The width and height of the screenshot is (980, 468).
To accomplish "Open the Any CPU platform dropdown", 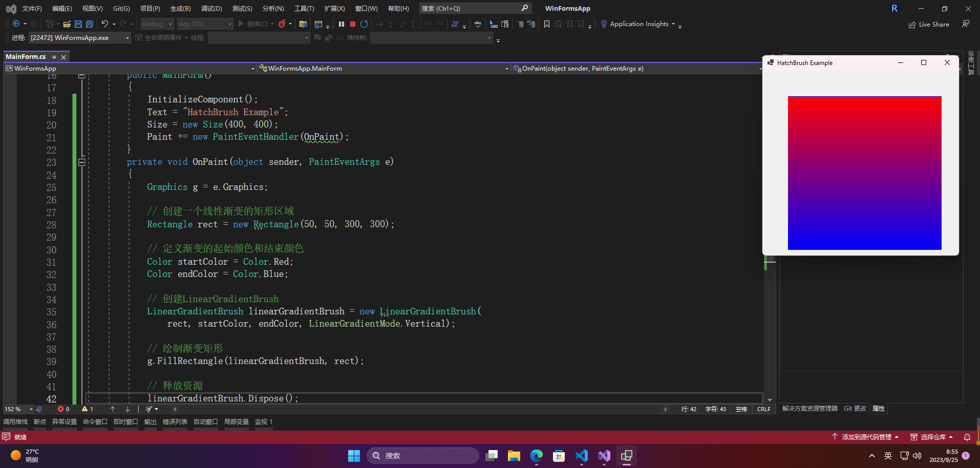I will (x=205, y=24).
